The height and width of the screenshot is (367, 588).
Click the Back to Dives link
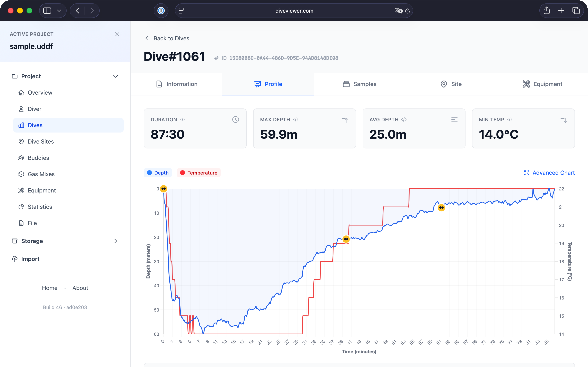167,38
